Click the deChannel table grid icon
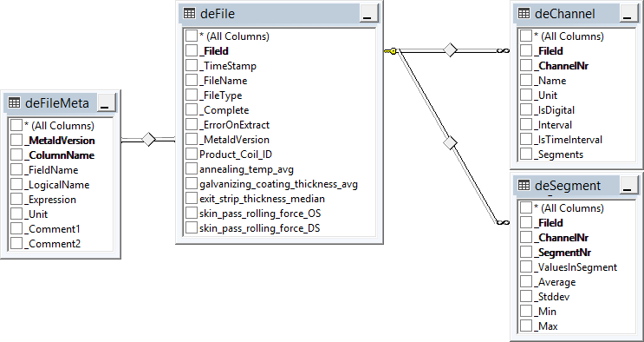Screen dimensions: 644x342 [524, 14]
